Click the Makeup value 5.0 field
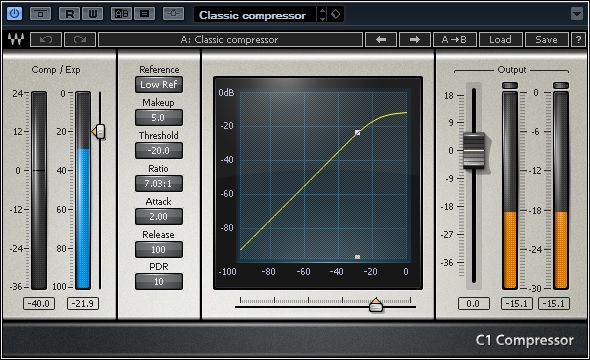The width and height of the screenshot is (590, 360). point(159,117)
